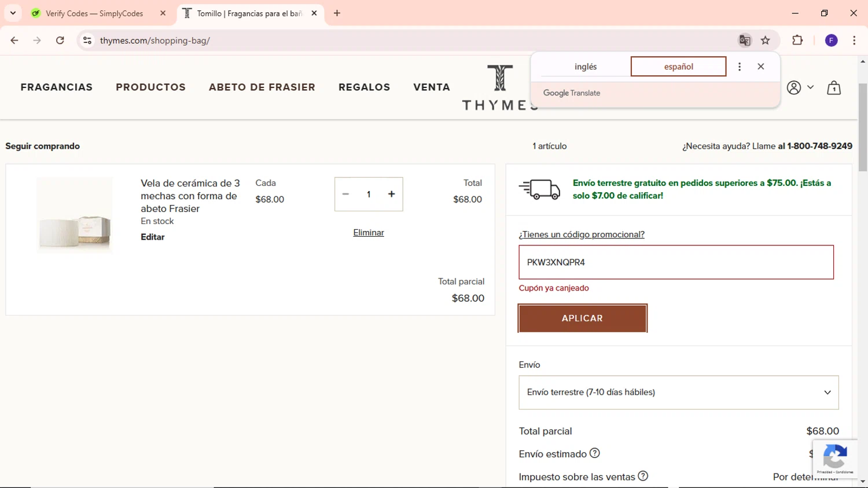Open the VENTA menu
This screenshot has width=868, height=488.
(x=432, y=87)
